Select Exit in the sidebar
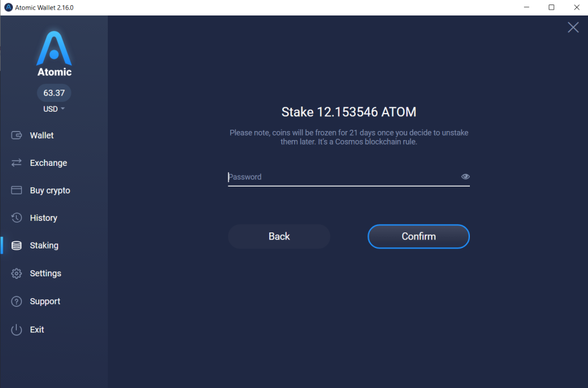The width and height of the screenshot is (588, 388). tap(37, 329)
